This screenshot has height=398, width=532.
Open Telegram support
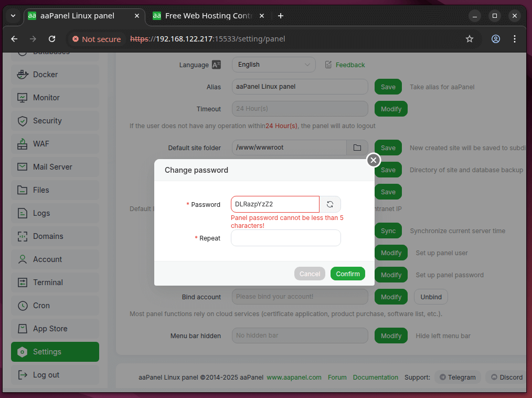pyautogui.click(x=457, y=377)
